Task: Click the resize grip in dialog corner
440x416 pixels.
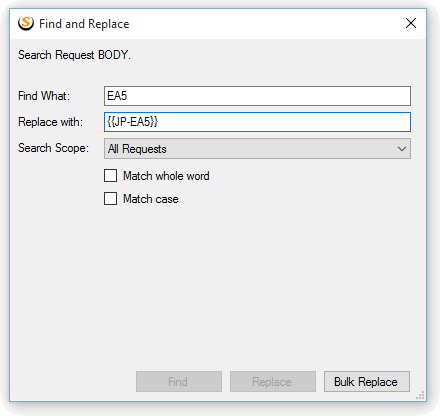Action: point(420,395)
